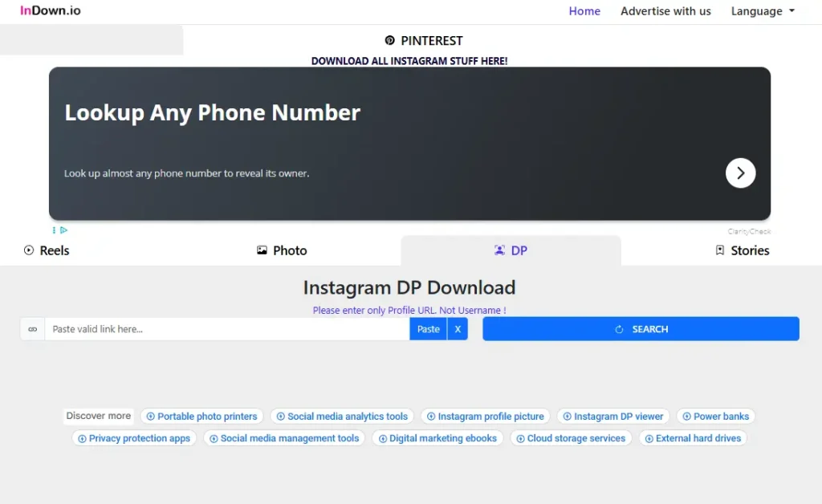Focus the Paste valid link input field
Image resolution: width=822 pixels, height=504 pixels.
coord(226,329)
